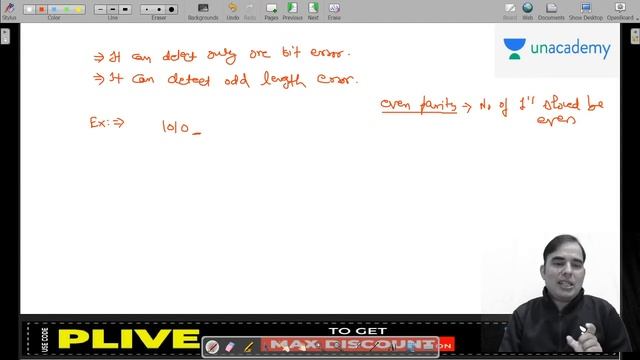Image resolution: width=640 pixels, height=360 pixels.
Task: Switch to Board mode
Action: (509, 11)
